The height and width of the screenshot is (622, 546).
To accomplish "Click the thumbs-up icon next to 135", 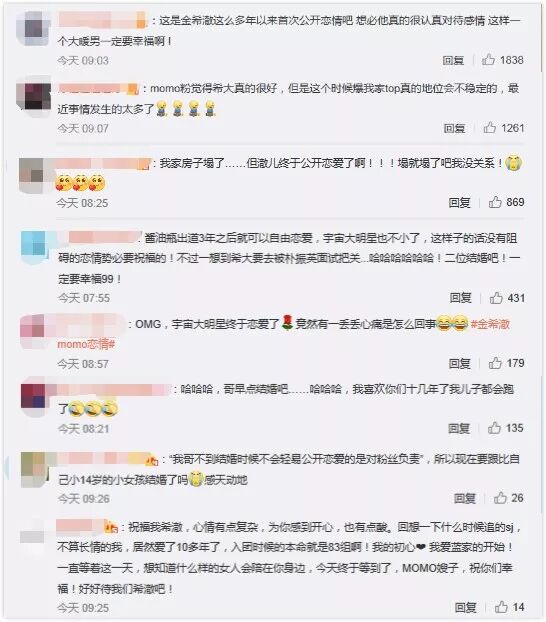I will pyautogui.click(x=494, y=428).
